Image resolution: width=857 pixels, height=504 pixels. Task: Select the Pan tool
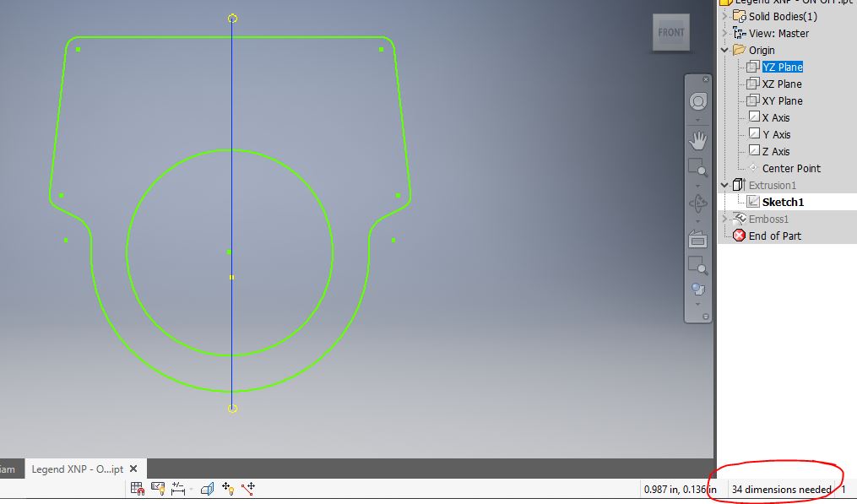point(699,140)
